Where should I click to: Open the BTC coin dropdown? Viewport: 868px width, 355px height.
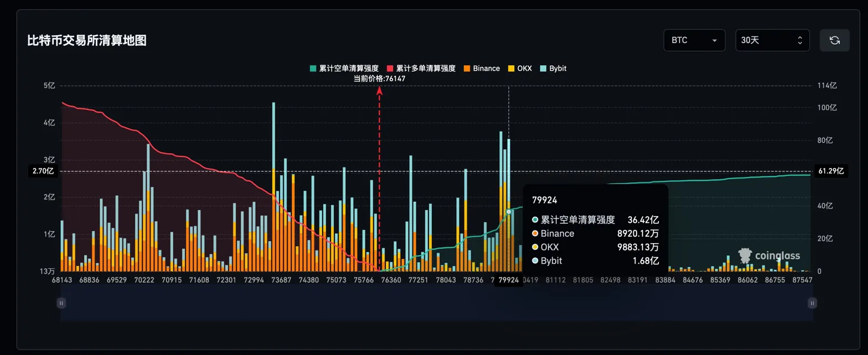coord(694,40)
